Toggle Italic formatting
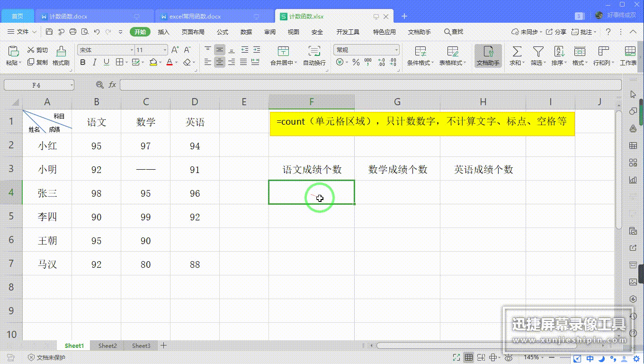Image resolution: width=644 pixels, height=364 pixels. pos(95,62)
